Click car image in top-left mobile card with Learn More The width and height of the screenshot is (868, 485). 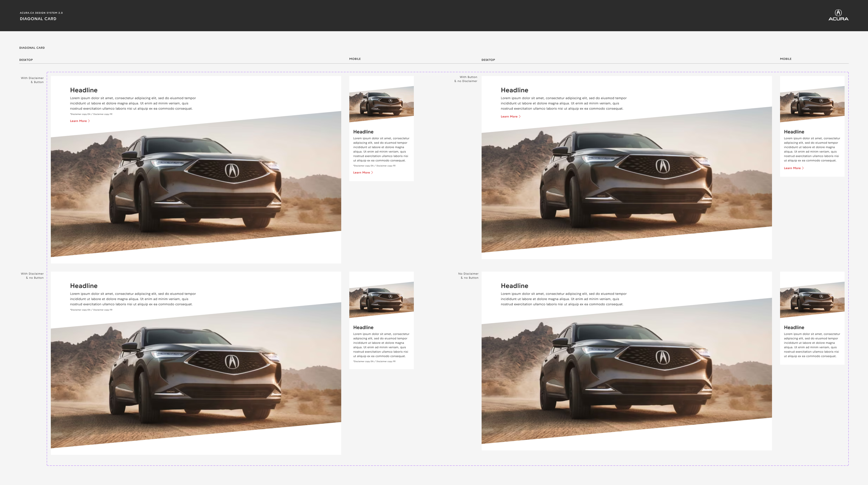(x=381, y=104)
